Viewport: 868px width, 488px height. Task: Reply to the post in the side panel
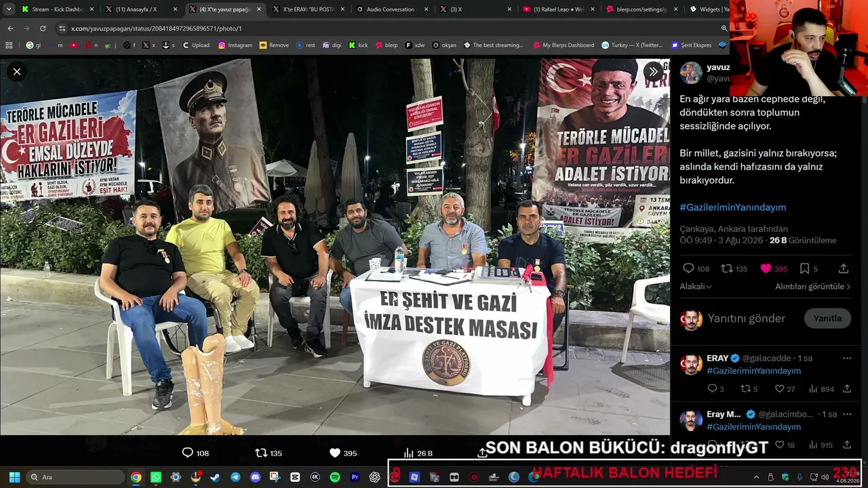pos(688,268)
